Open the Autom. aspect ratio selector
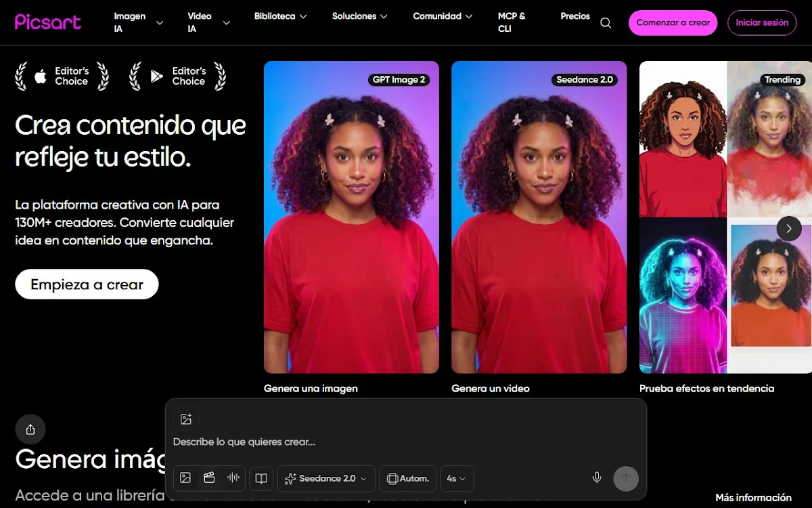Image resolution: width=812 pixels, height=508 pixels. 408,478
